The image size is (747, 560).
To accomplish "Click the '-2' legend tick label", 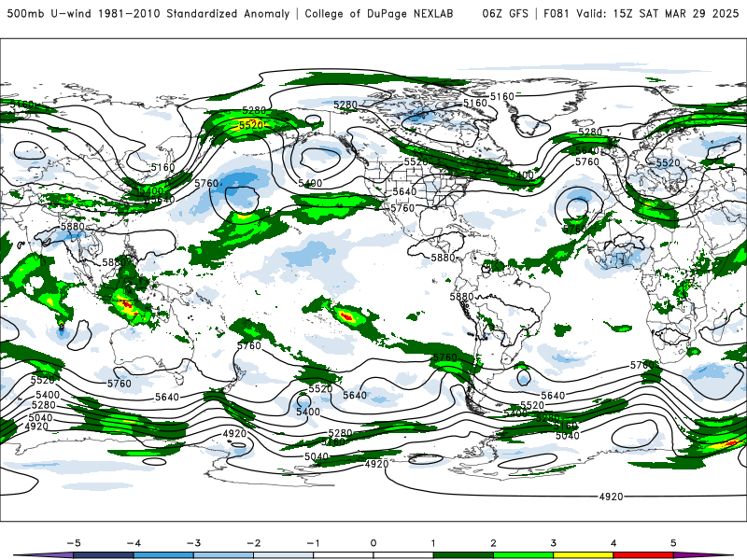I will tap(253, 543).
